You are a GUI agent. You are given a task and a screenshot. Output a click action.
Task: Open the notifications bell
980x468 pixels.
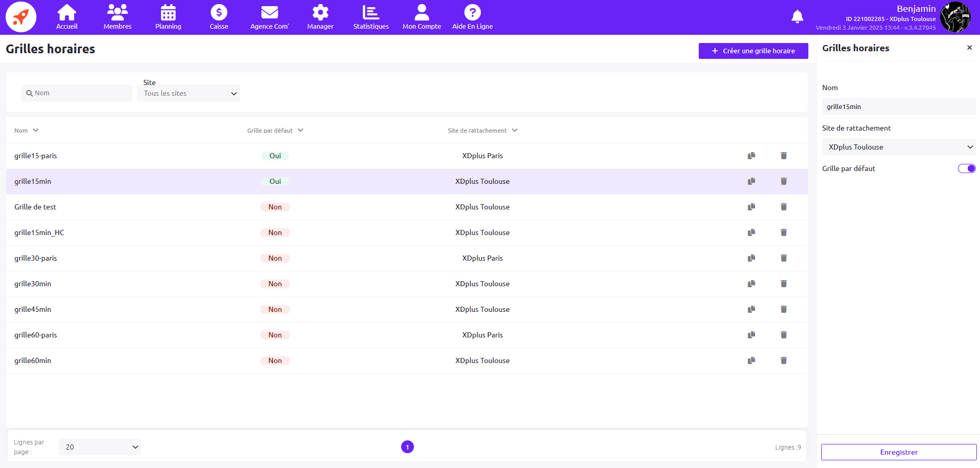(797, 17)
